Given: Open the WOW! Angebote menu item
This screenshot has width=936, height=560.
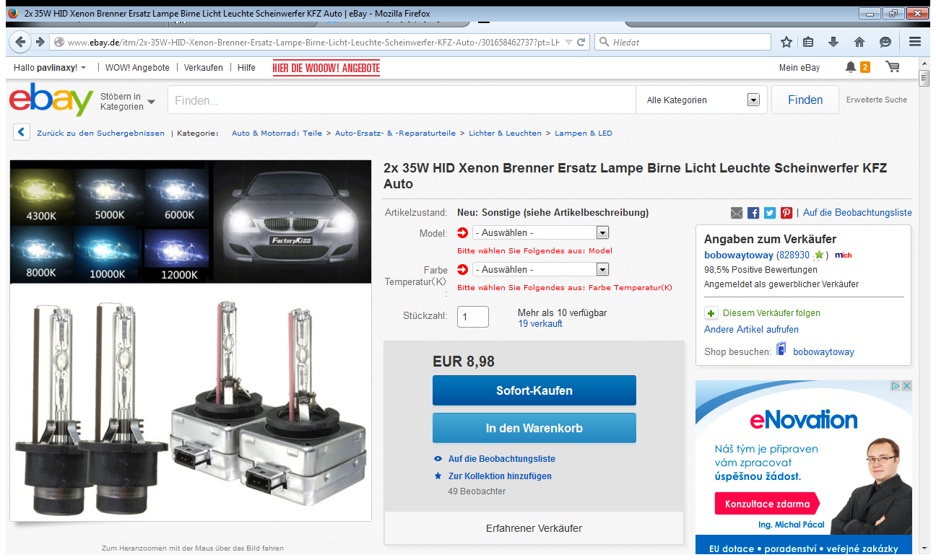Looking at the screenshot, I should (x=137, y=68).
